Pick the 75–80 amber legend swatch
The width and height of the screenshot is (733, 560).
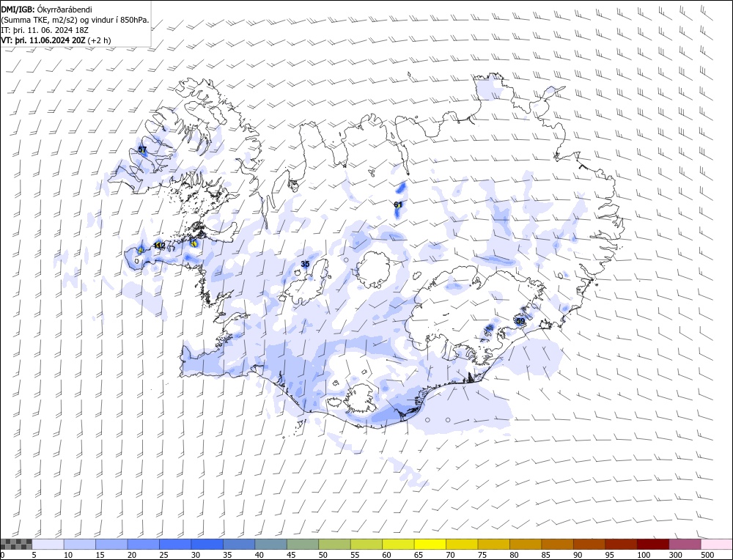click(x=493, y=544)
